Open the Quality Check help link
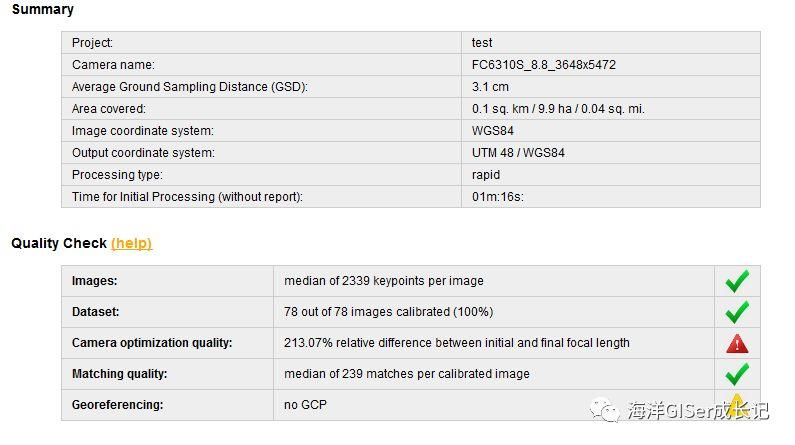The width and height of the screenshot is (795, 445). point(131,243)
